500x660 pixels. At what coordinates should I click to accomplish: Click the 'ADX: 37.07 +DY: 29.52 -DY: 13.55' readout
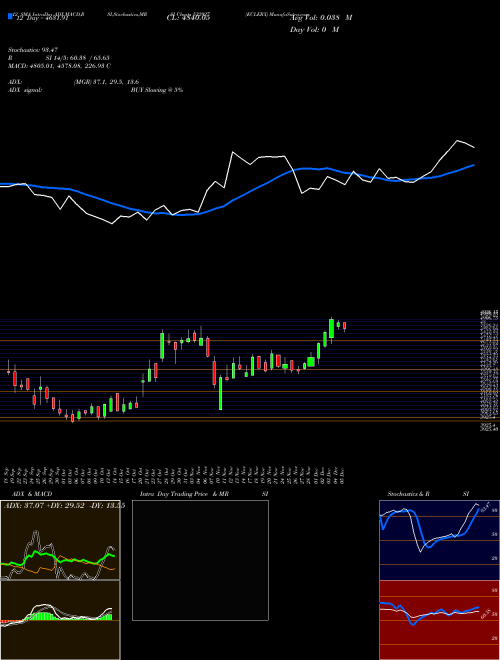point(64,505)
